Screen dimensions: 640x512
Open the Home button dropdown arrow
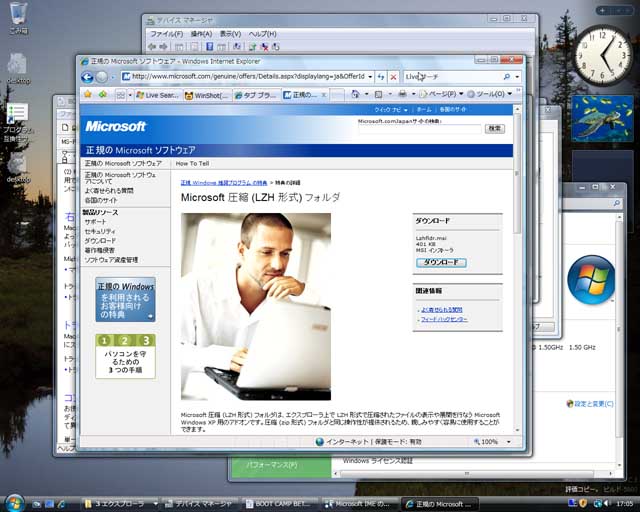(x=366, y=95)
